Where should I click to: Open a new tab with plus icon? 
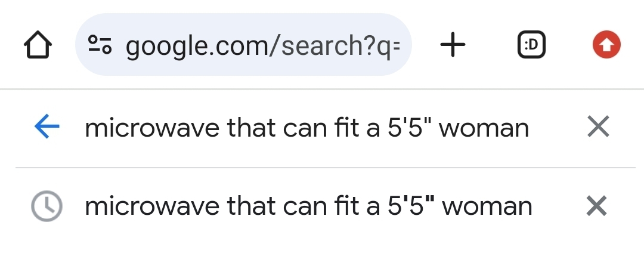[453, 44]
